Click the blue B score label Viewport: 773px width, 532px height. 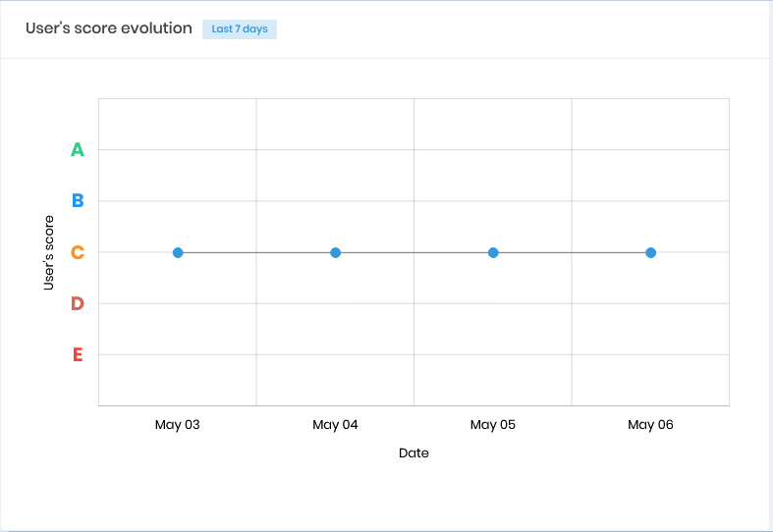[x=78, y=200]
